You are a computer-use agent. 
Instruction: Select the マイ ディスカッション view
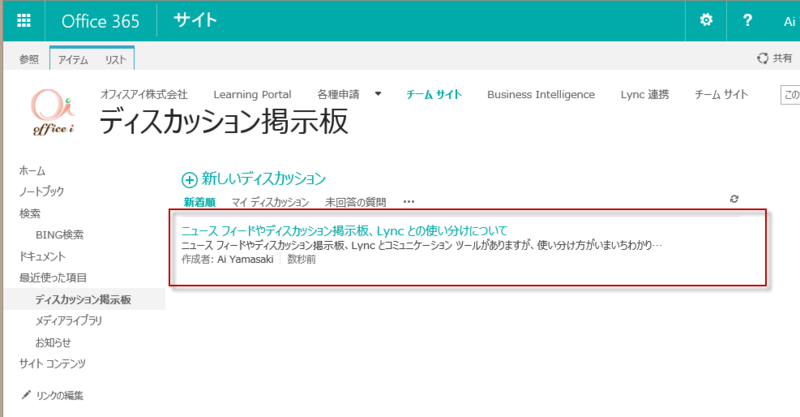(x=270, y=202)
